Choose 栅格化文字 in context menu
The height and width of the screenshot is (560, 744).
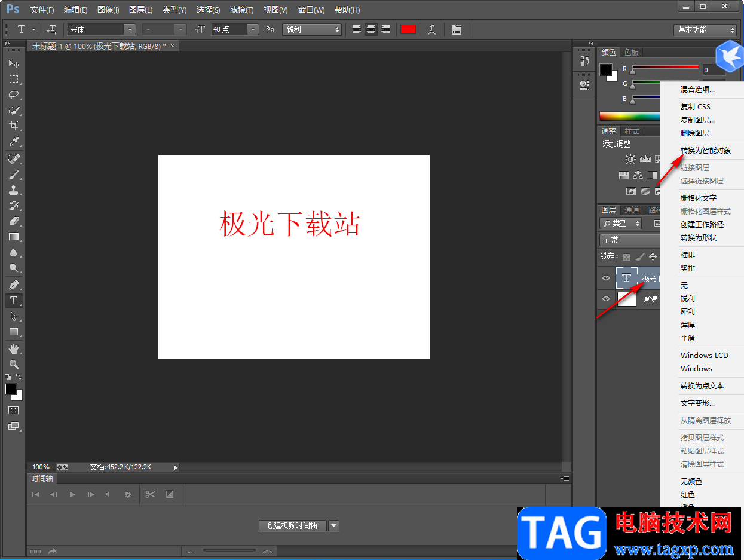pyautogui.click(x=698, y=198)
